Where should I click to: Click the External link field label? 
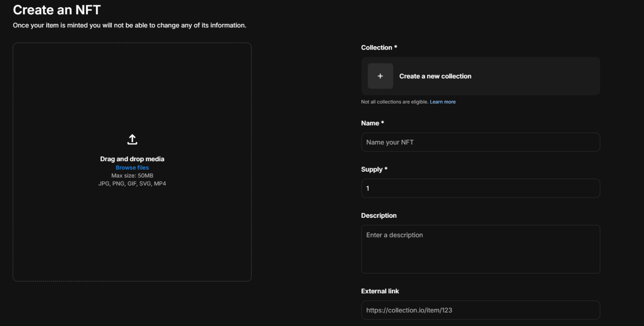tap(380, 291)
